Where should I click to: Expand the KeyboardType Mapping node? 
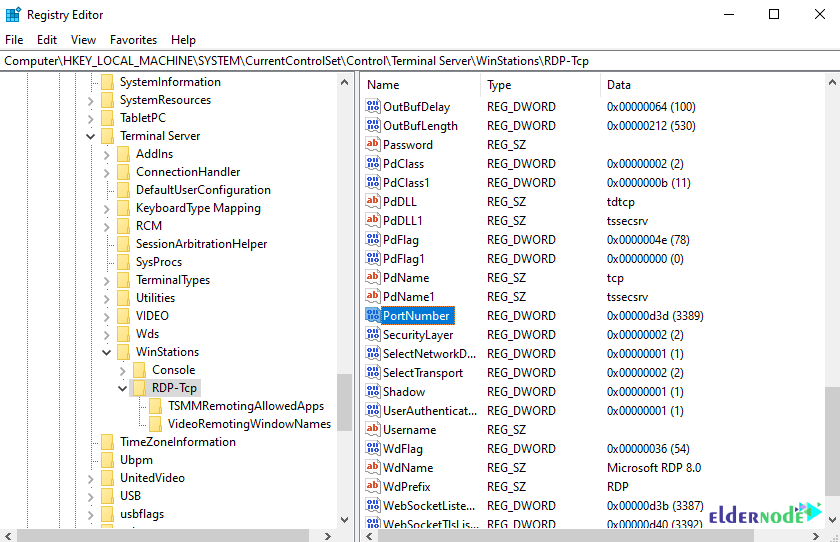[x=107, y=208]
